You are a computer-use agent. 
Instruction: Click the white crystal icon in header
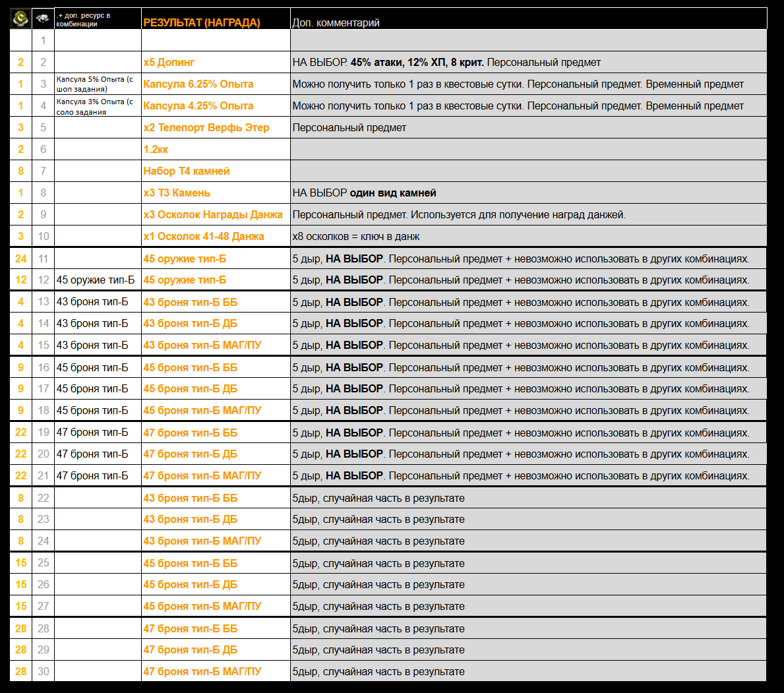point(43,19)
